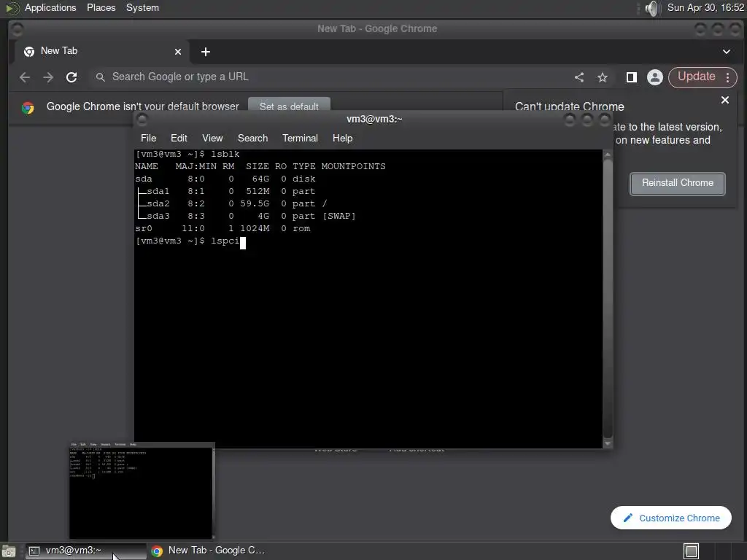
Task: Click the clock date in panel
Action: click(x=705, y=7)
